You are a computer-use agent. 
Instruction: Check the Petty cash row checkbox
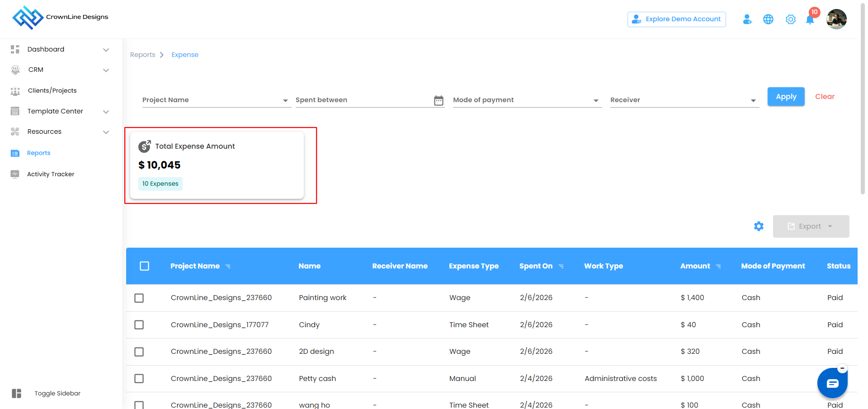(x=139, y=379)
